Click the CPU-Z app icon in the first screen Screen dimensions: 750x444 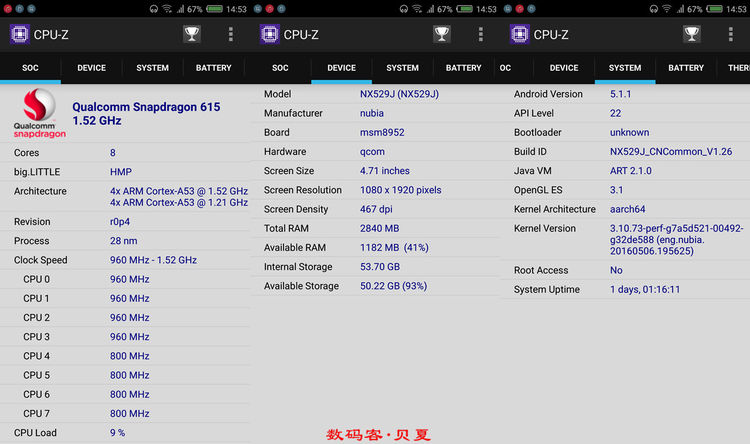(x=20, y=34)
